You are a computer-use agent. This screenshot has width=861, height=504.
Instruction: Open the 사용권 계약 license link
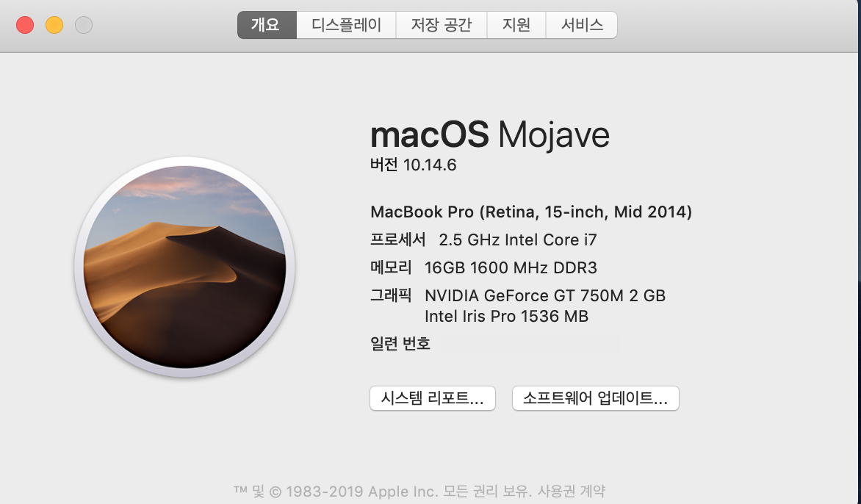[x=571, y=491]
